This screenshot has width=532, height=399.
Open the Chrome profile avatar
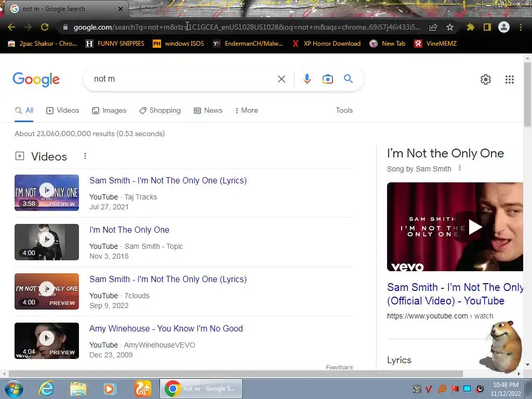504,27
